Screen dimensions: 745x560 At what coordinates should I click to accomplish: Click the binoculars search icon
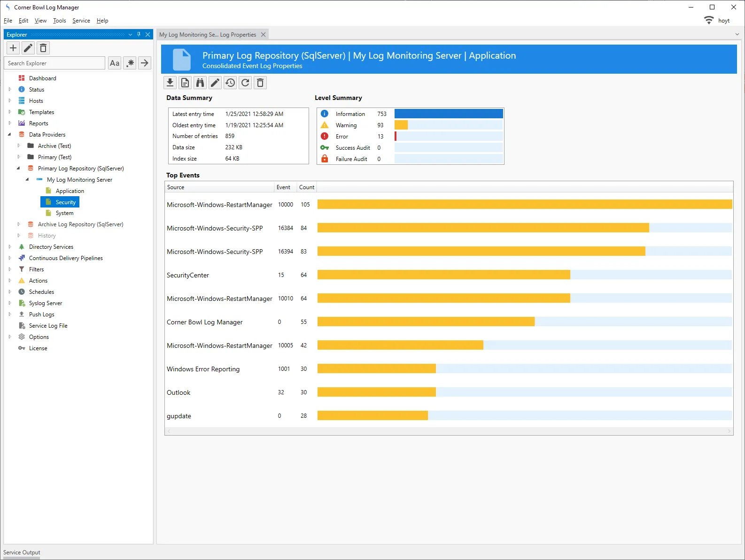point(200,83)
